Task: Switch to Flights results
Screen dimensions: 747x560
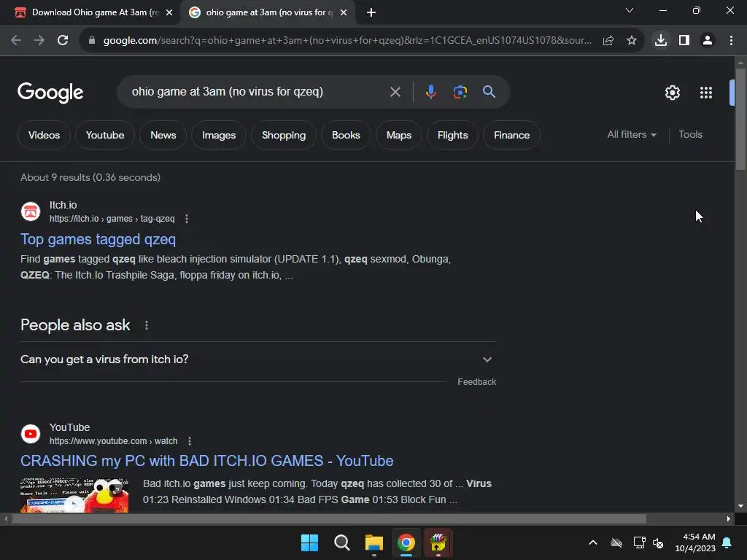Action: point(452,135)
